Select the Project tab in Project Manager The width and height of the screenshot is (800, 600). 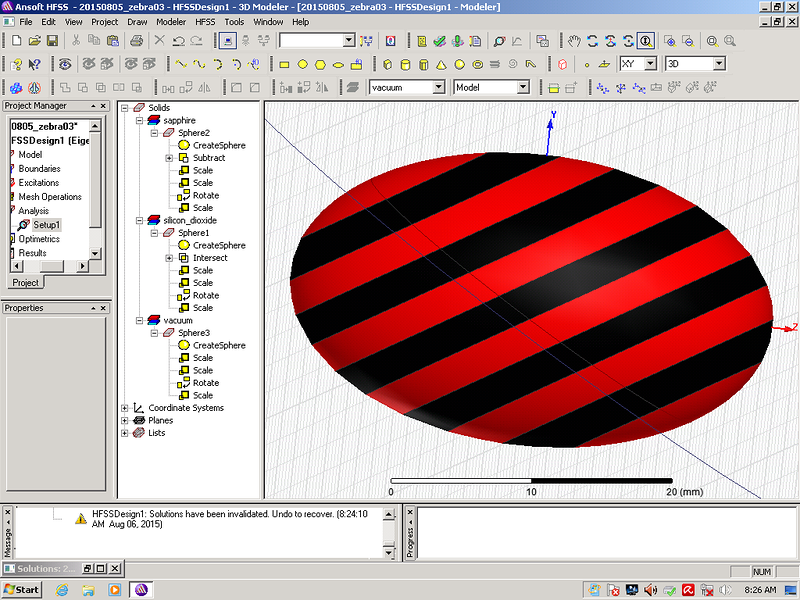[24, 283]
